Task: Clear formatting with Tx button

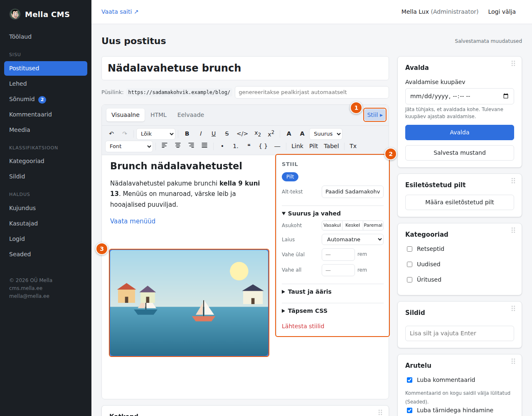Action: pos(353,146)
